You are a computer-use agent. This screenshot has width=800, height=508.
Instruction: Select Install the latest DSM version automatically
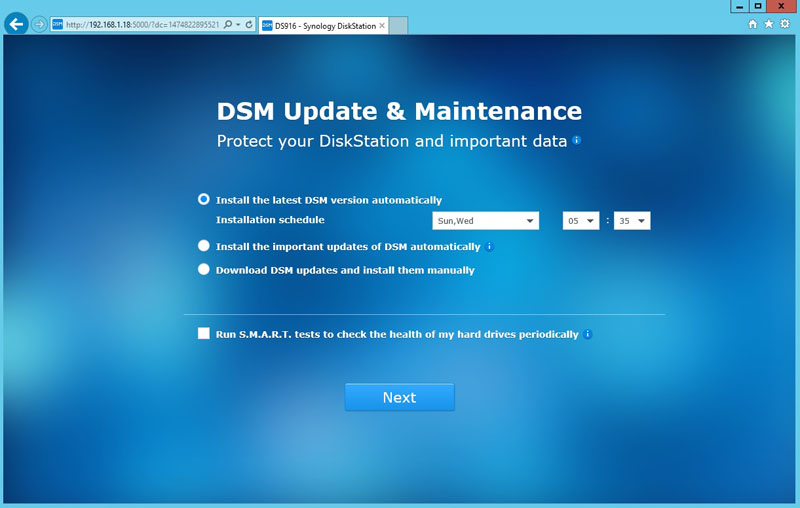[204, 199]
